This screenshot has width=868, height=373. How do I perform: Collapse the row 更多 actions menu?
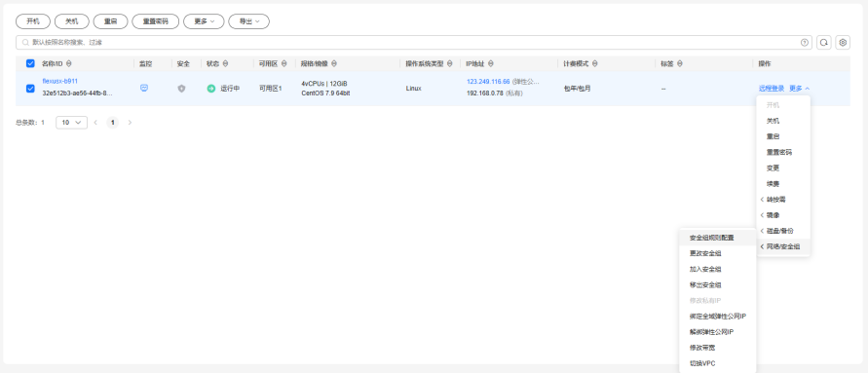pyautogui.click(x=800, y=89)
